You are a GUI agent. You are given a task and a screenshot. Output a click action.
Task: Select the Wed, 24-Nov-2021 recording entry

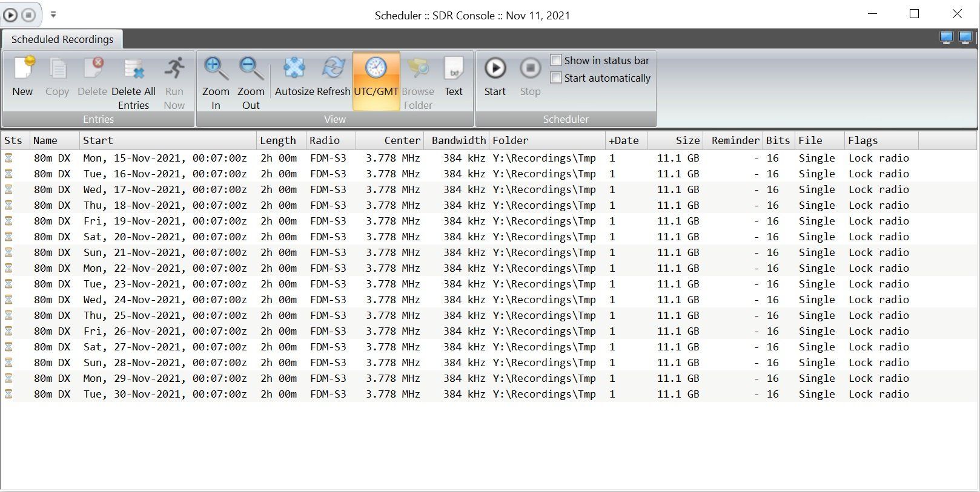point(489,300)
